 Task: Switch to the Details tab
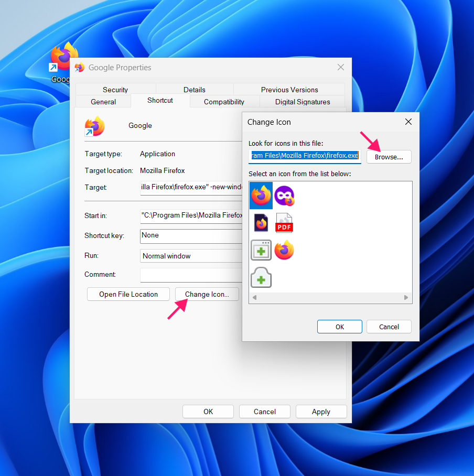pos(195,90)
